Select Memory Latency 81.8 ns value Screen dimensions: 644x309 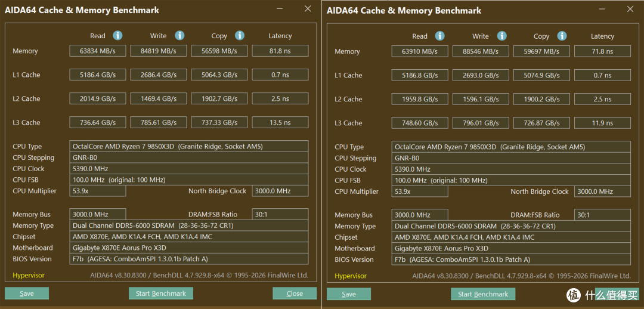280,51
